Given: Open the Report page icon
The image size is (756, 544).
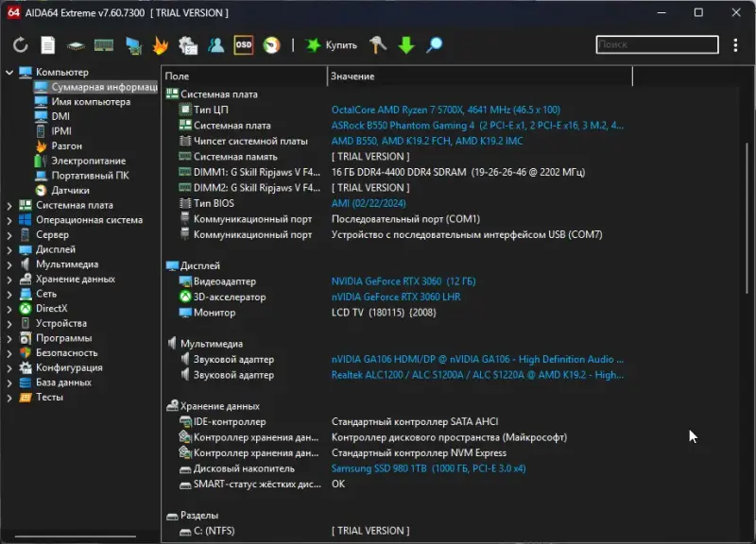Looking at the screenshot, I should 48,45.
